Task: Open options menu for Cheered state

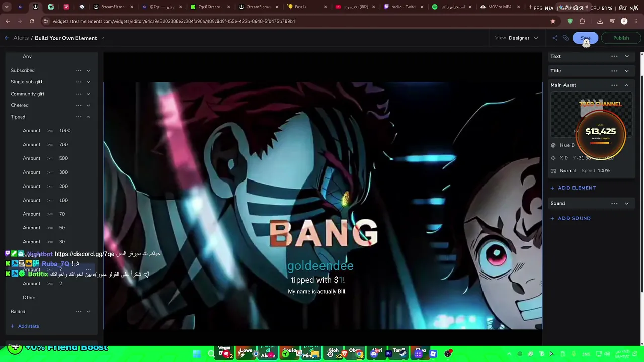Action: pos(78,105)
